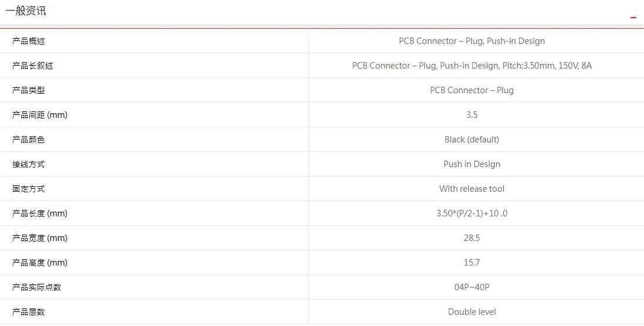
Task: Select the 接线方式 row label
Action: [28, 164]
